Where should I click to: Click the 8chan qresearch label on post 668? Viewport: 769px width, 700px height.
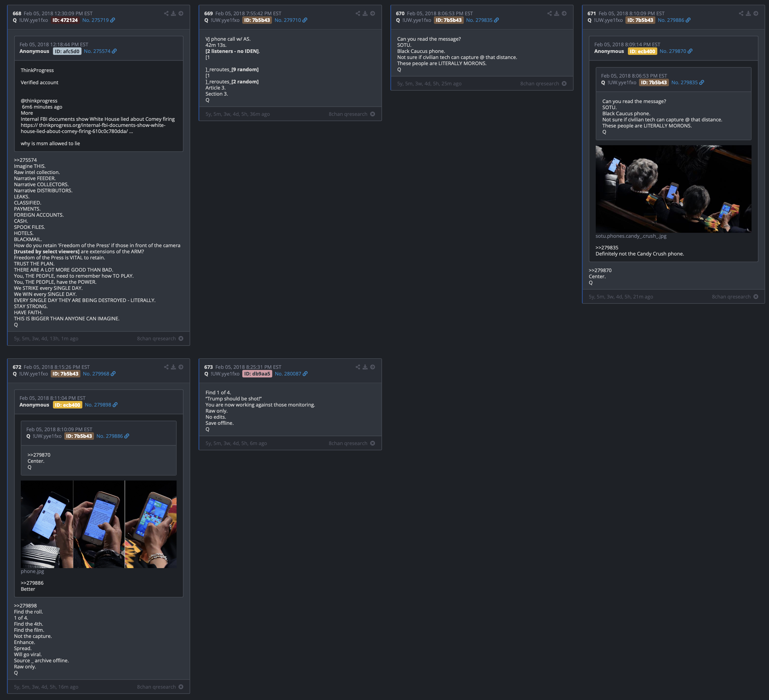coord(156,339)
